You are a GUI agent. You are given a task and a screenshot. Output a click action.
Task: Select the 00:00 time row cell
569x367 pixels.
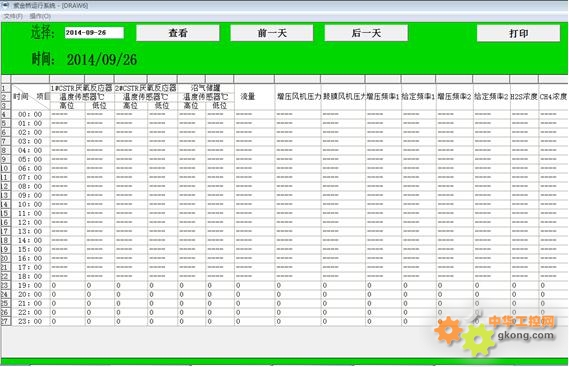30,114
